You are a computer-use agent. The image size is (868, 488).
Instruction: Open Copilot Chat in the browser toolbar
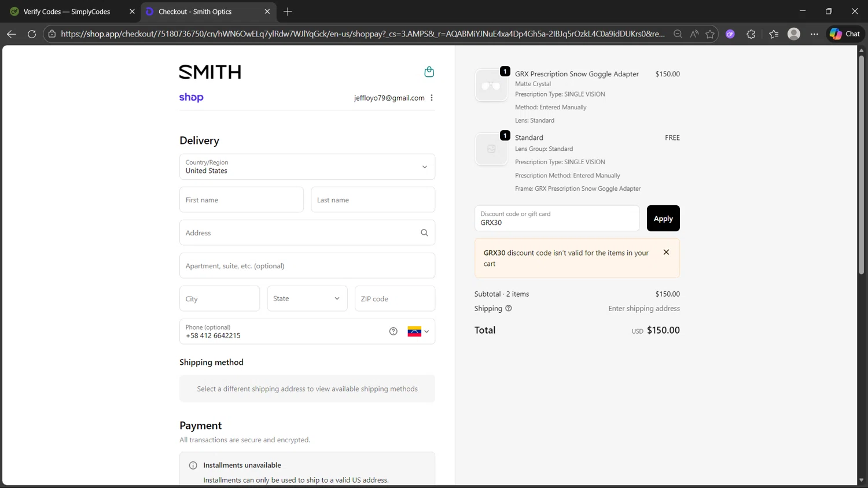click(845, 34)
